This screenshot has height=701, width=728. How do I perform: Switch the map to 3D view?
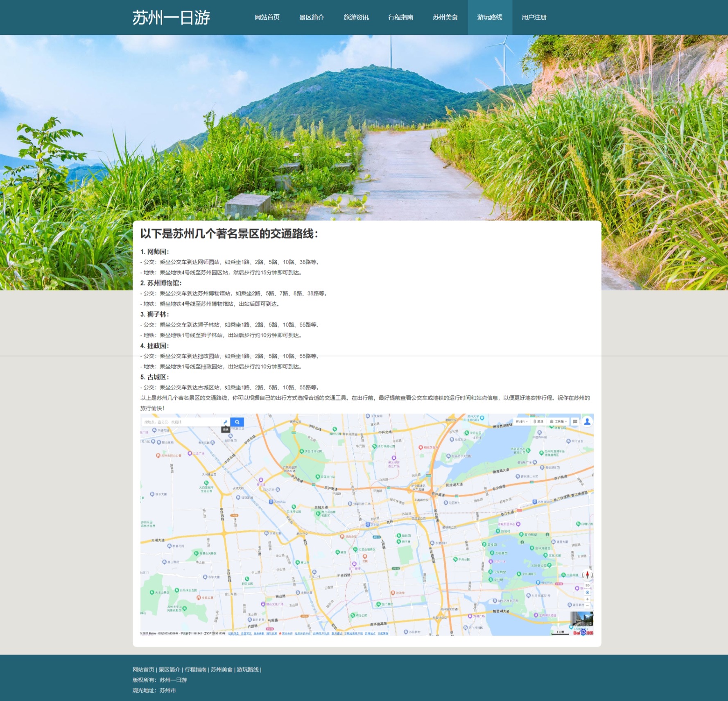[588, 585]
